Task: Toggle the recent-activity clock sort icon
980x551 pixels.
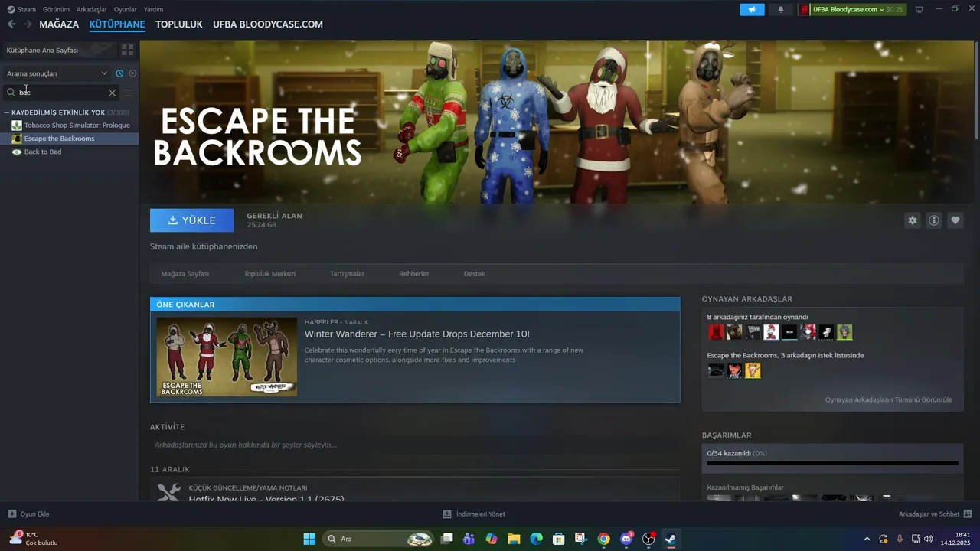Action: [119, 73]
